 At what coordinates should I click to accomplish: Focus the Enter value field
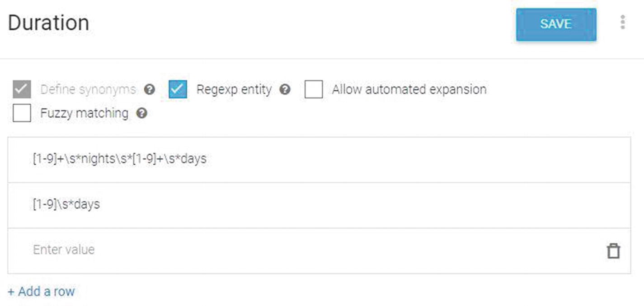307,250
